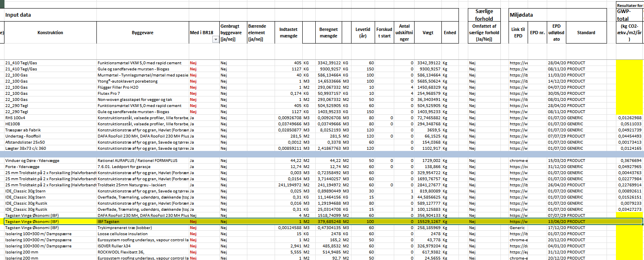Image resolution: width=644 pixels, height=260 pixels.
Task: Click the Træspær ab Fabrik cell
Action: pos(50,130)
